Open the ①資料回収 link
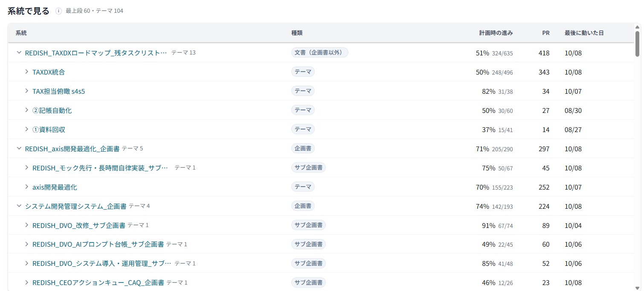644x291 pixels. 49,130
